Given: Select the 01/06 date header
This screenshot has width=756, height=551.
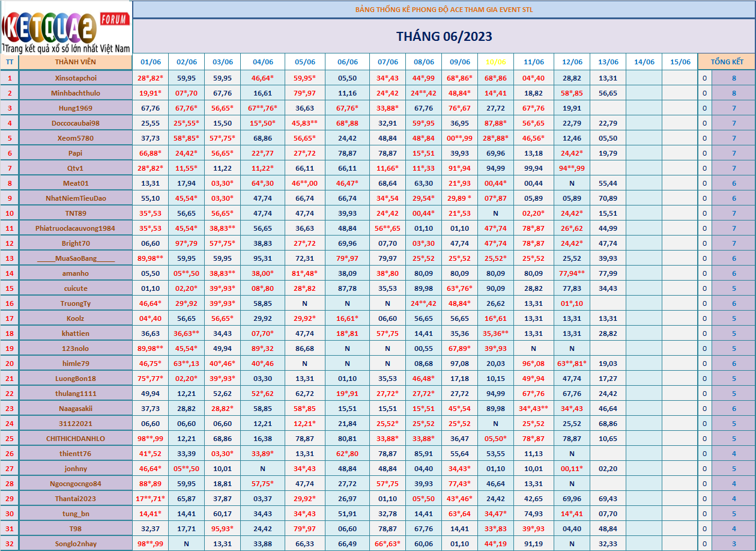Looking at the screenshot, I should click(151, 62).
